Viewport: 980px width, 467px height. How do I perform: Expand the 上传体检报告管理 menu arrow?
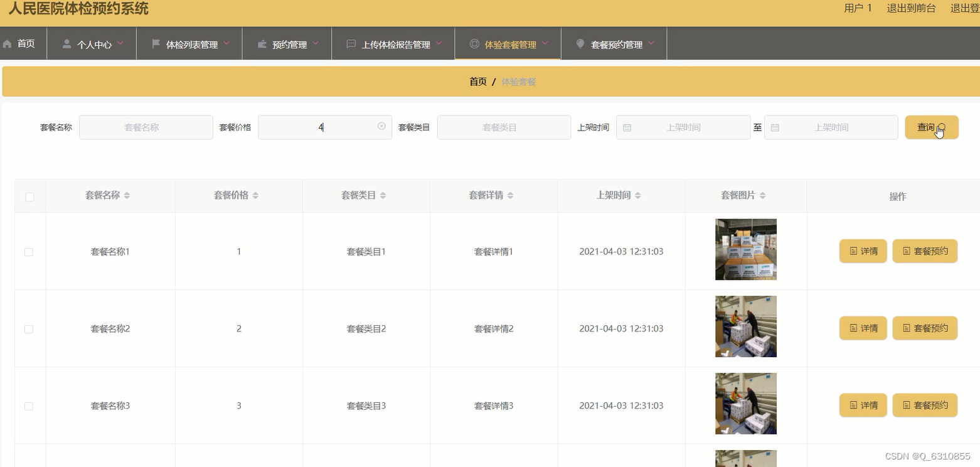(x=439, y=43)
